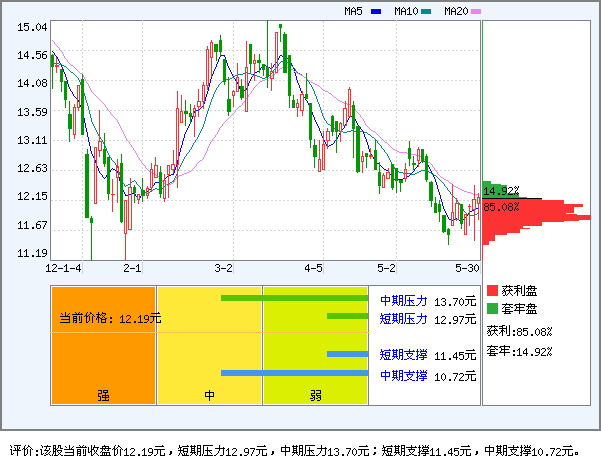Screen dimensions: 601x456
Task: Open the 短期压力 label link
Action: point(403,318)
